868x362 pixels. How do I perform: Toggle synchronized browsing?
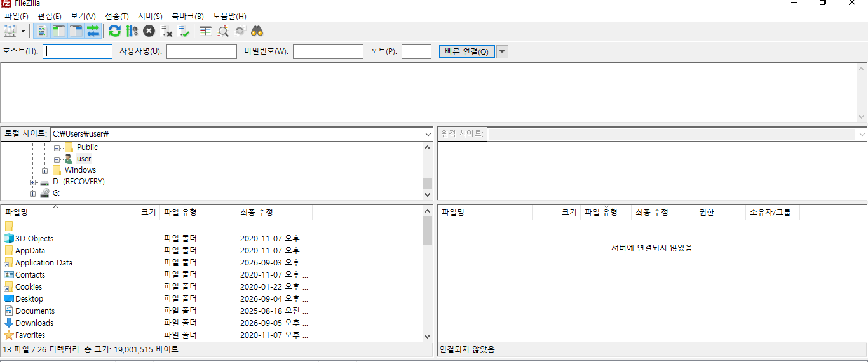tap(240, 30)
